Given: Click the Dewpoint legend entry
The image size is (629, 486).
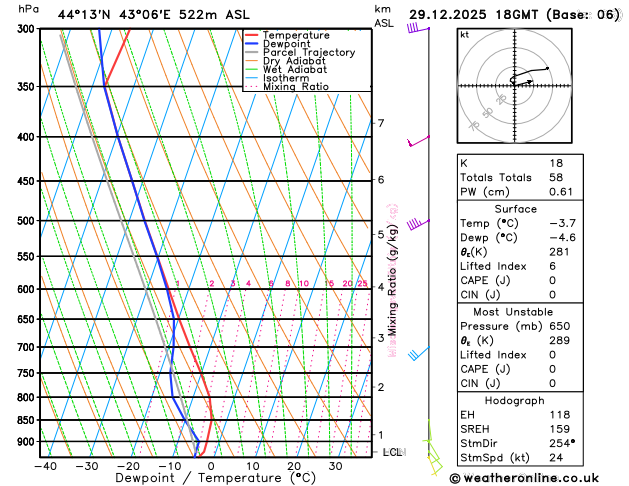Looking at the screenshot, I should click(286, 44).
